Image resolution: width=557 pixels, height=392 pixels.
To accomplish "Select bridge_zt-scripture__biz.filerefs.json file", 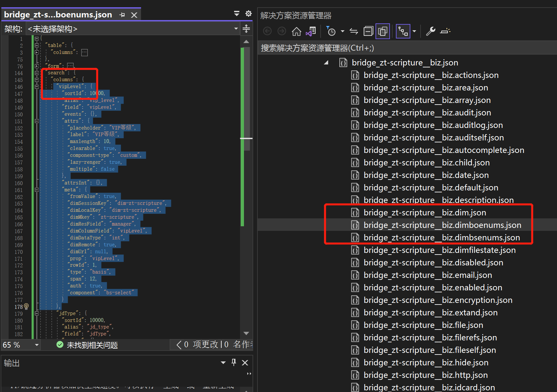I will coord(430,337).
